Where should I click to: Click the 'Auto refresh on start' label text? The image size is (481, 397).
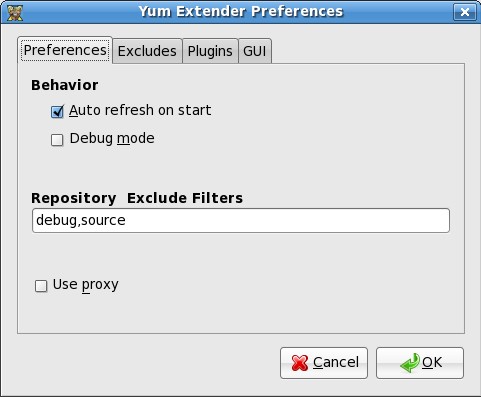pos(140,110)
